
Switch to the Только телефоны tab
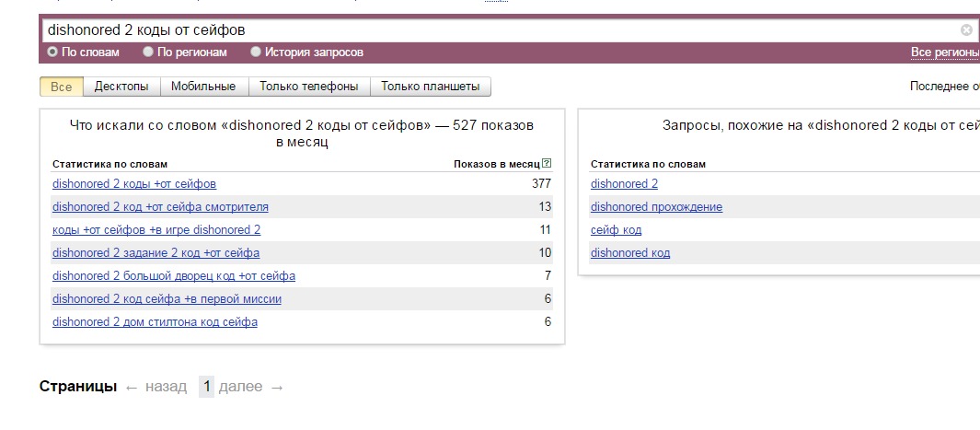[x=309, y=87]
